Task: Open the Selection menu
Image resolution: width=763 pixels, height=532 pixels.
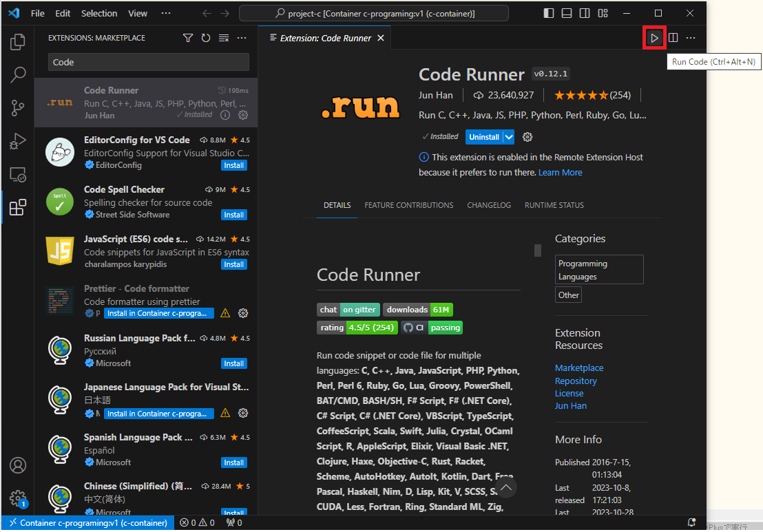Action: coord(99,14)
